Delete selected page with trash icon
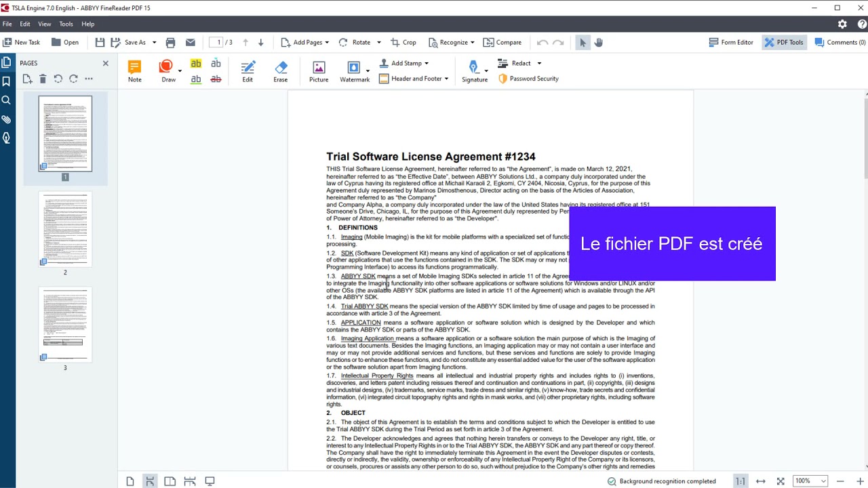This screenshot has height=488, width=868. 43,79
